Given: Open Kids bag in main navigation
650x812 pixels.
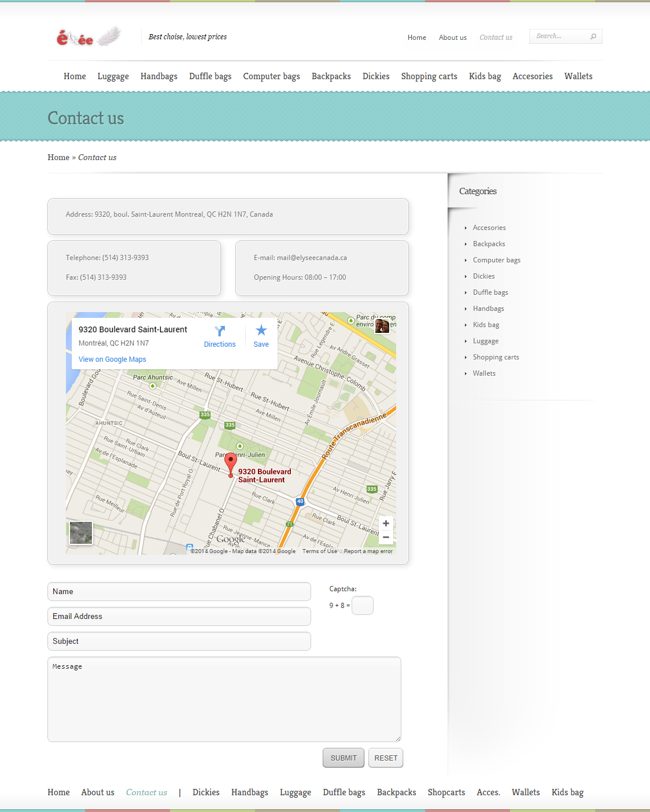Looking at the screenshot, I should [485, 76].
